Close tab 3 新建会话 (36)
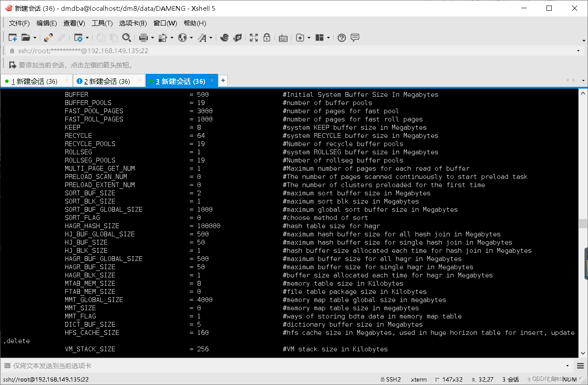This screenshot has width=588, height=385. click(212, 80)
